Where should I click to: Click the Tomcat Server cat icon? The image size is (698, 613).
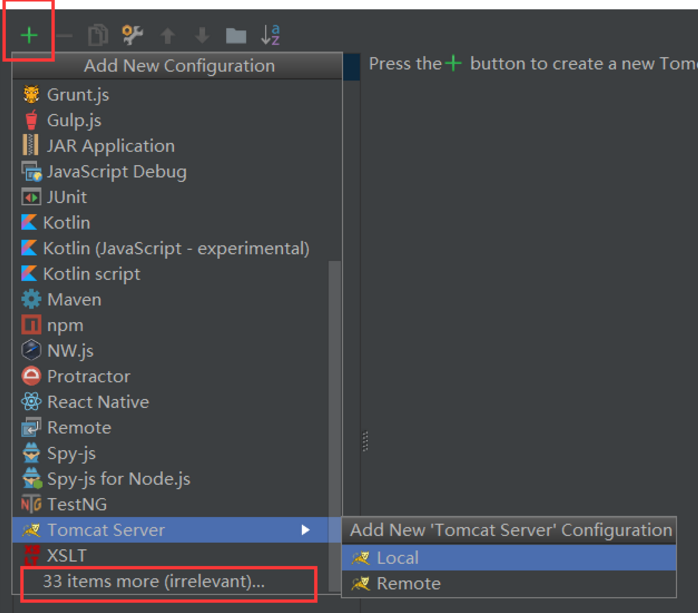[31, 530]
